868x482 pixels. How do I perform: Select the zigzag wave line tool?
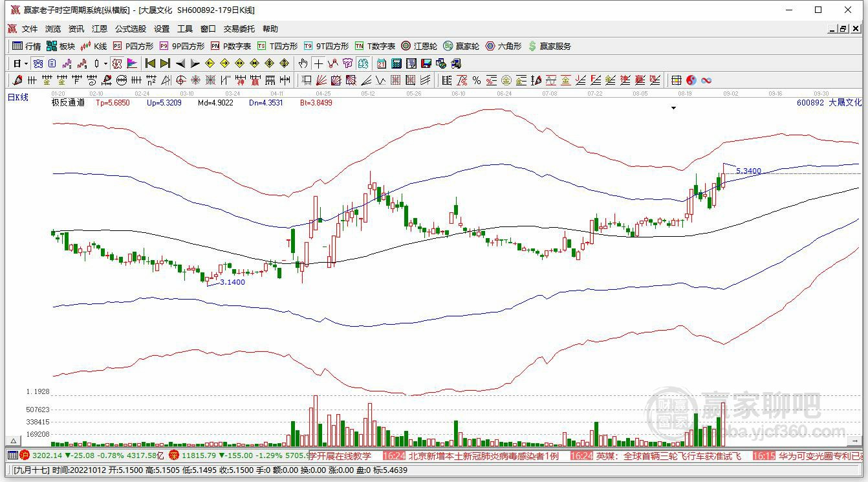[x=380, y=80]
